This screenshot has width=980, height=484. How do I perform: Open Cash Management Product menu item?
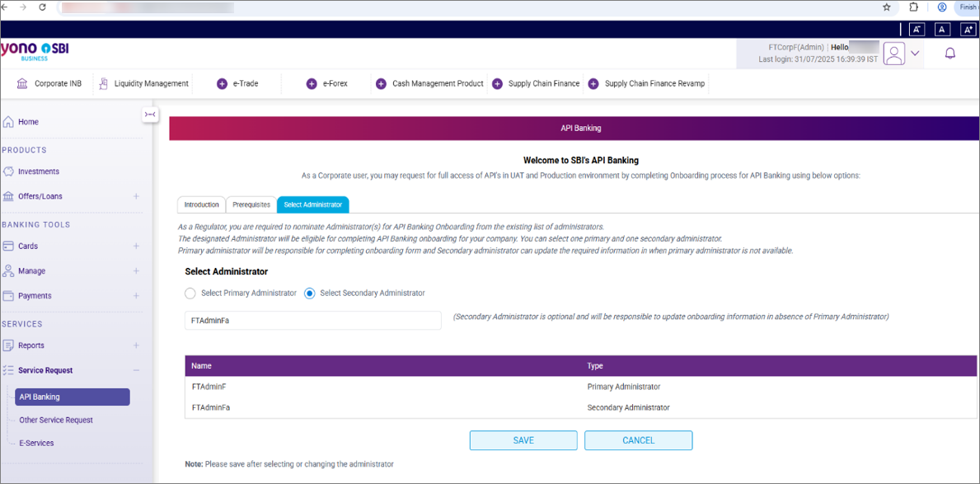click(x=438, y=84)
